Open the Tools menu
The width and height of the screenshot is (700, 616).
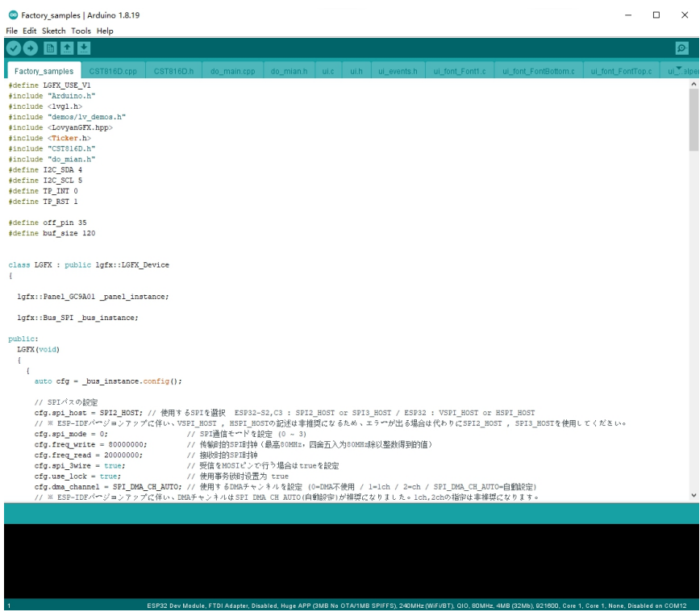tap(81, 31)
